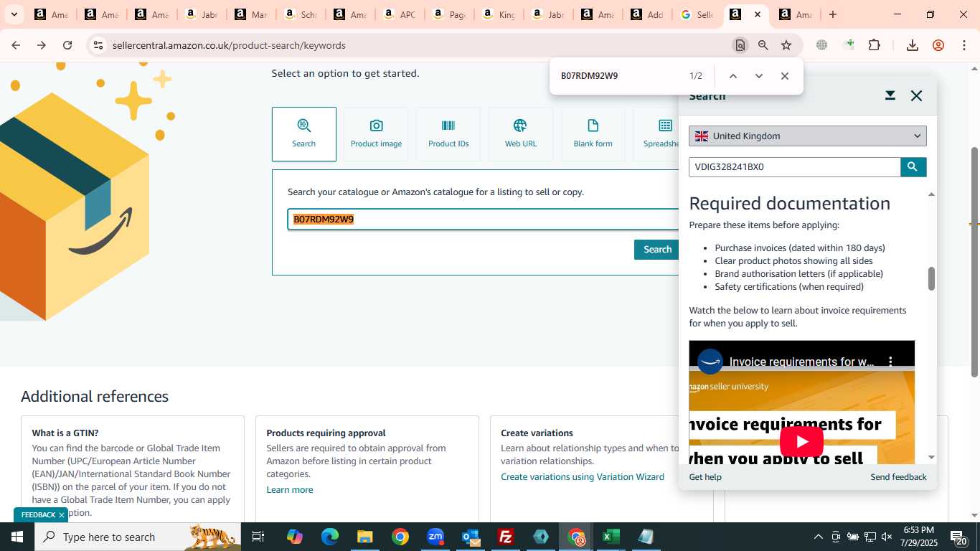Open FileZilla from the taskbar
This screenshot has width=980, height=551.
coord(506,537)
